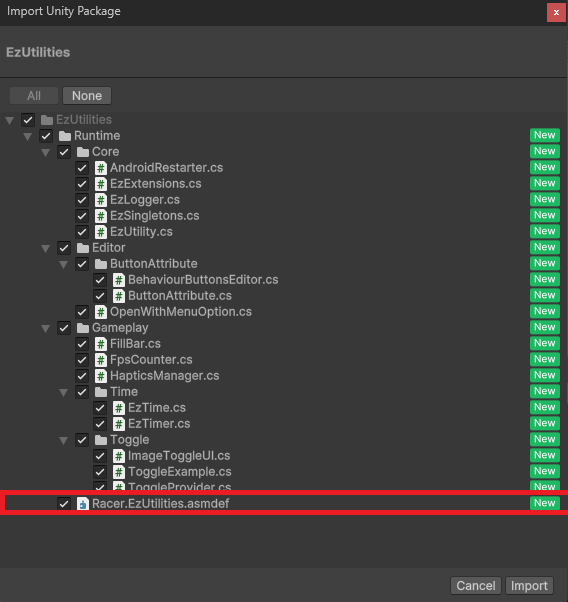Screen dimensions: 568x602
Task: Select the EzTime.cs file name
Action: (x=157, y=408)
